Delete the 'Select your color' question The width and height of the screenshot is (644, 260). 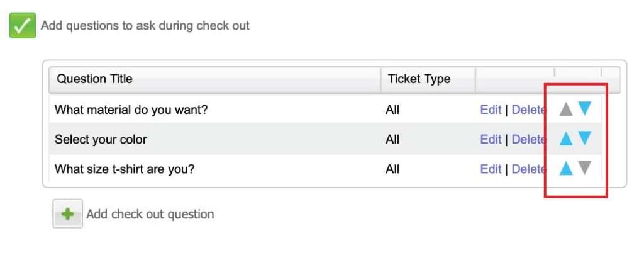coord(528,140)
